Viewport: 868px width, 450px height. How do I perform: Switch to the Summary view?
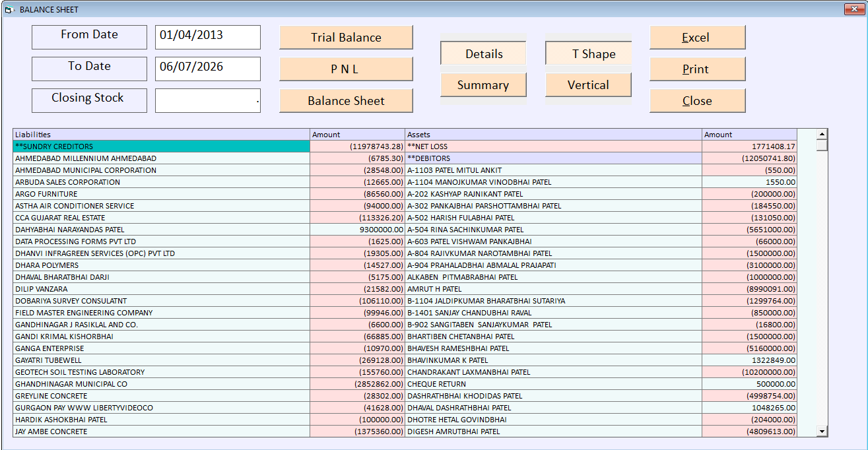483,84
